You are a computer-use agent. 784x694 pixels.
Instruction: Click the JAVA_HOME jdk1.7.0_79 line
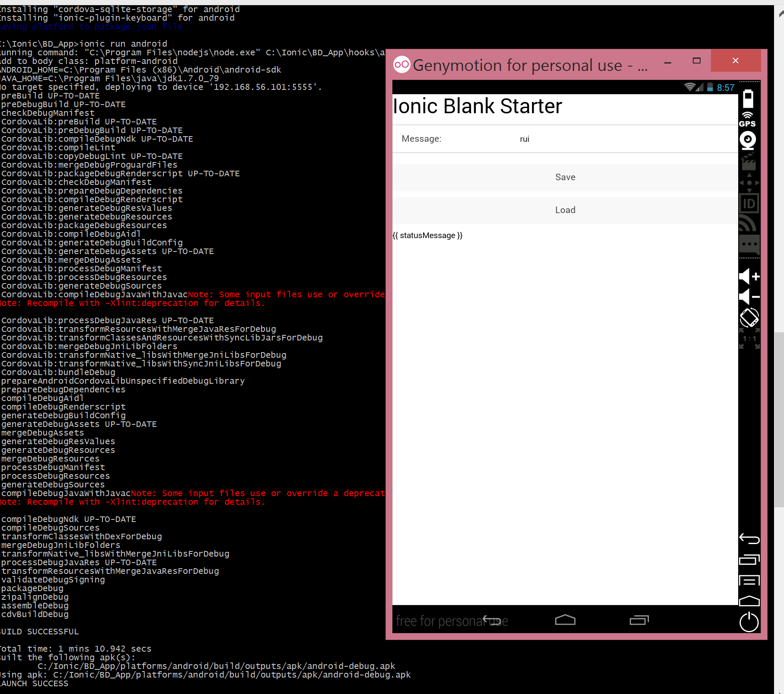(x=109, y=78)
